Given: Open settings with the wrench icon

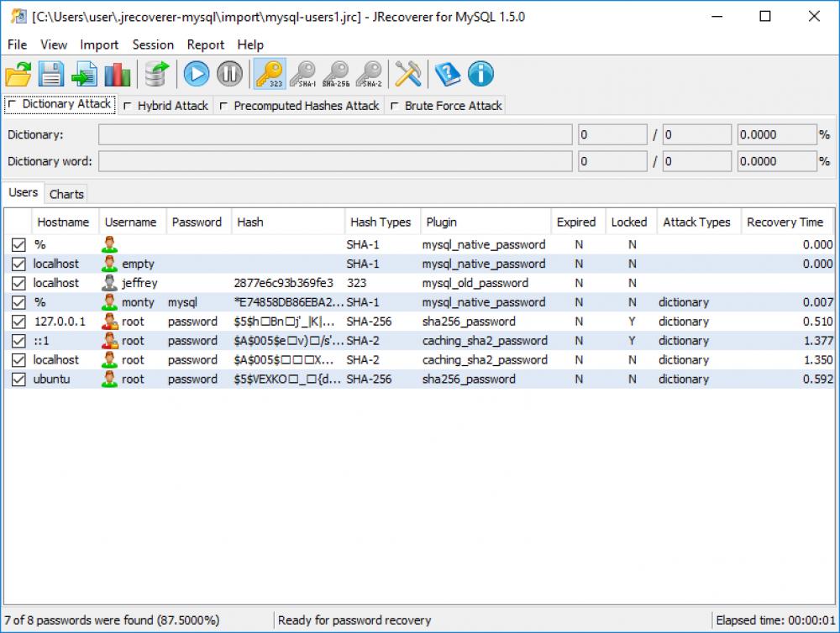Looking at the screenshot, I should coord(407,74).
